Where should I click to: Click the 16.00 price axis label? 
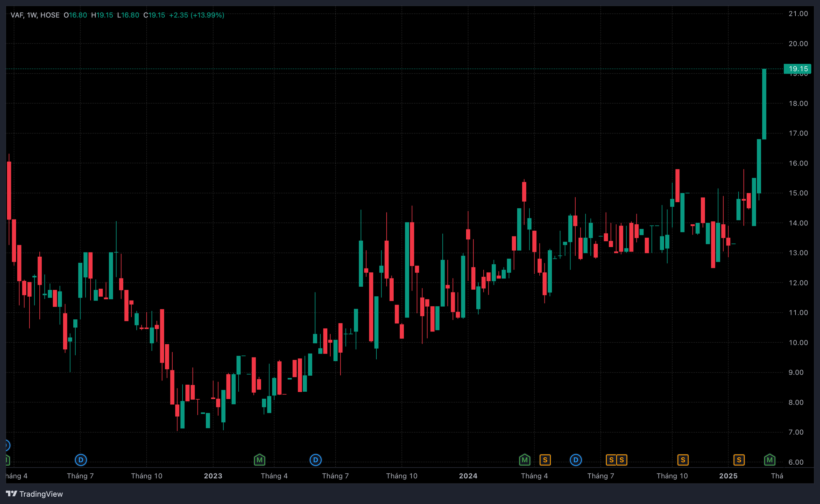click(798, 163)
